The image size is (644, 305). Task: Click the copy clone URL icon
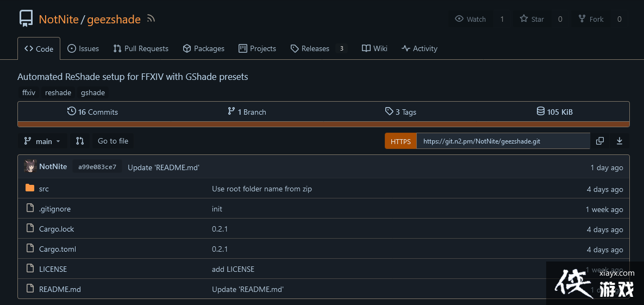600,141
